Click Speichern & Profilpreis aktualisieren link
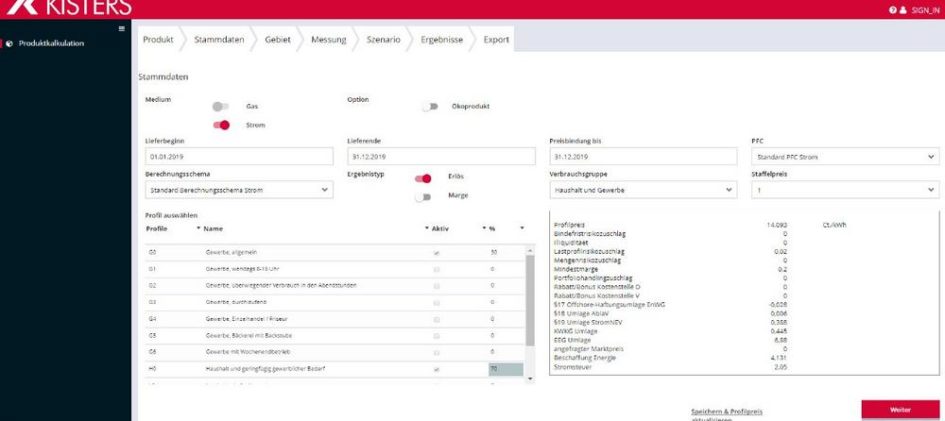The height and width of the screenshot is (421, 945). pyautogui.click(x=727, y=415)
